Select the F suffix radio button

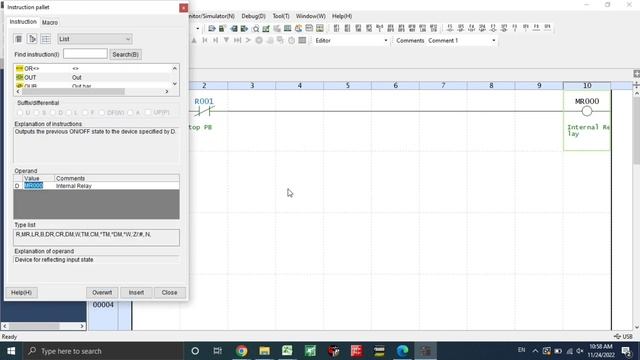point(85,112)
